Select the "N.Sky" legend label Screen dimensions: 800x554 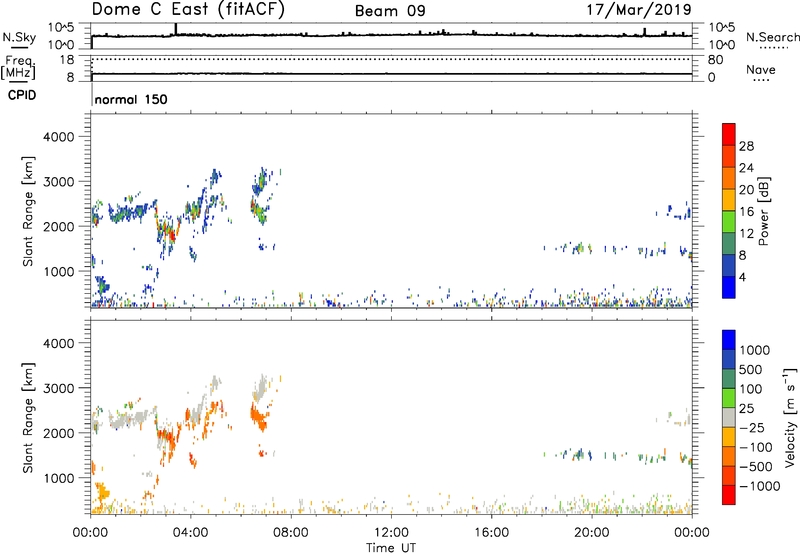point(19,37)
